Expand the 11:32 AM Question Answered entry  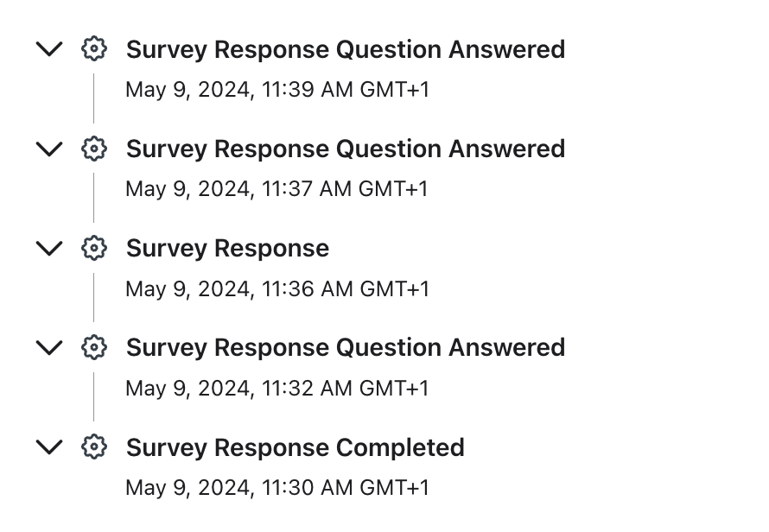click(49, 348)
